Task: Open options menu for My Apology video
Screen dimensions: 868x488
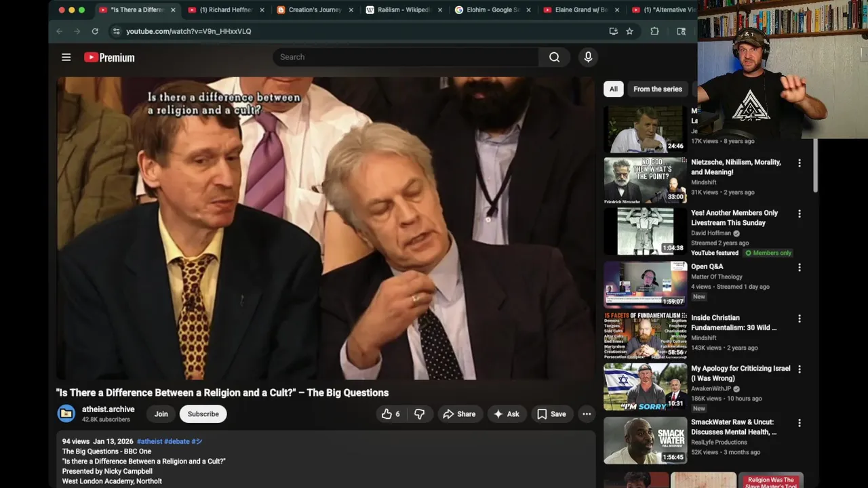Action: tap(800, 369)
